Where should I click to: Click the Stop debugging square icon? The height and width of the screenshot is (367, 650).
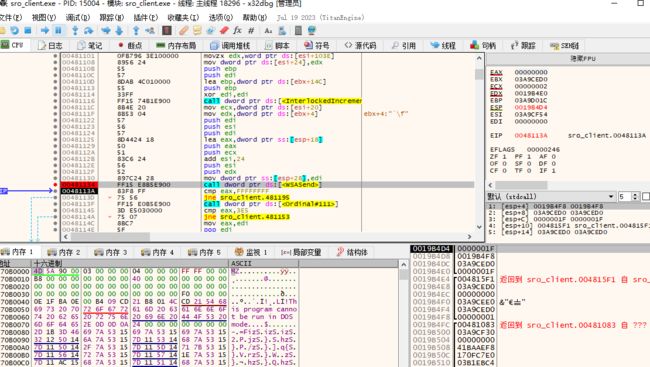point(28,30)
